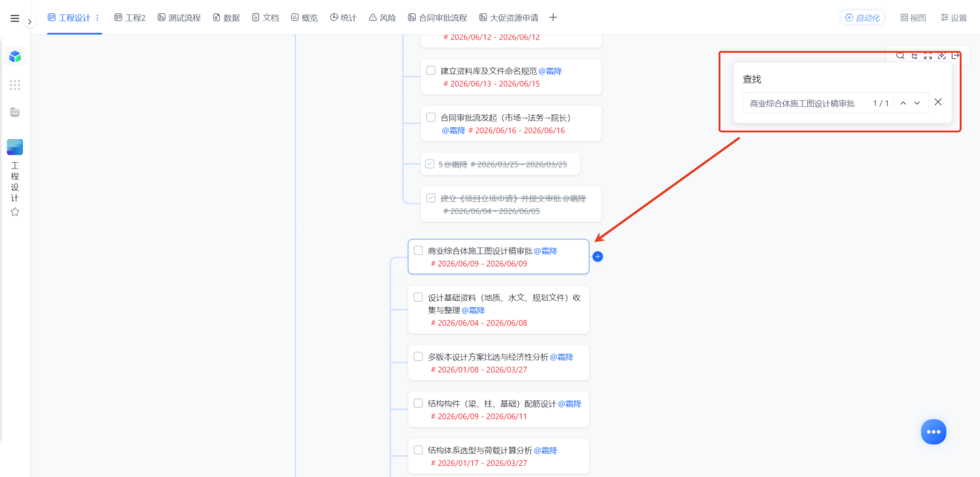Click the date 2026/01/17 - 2026/03/27
980x477 pixels.
(479, 464)
